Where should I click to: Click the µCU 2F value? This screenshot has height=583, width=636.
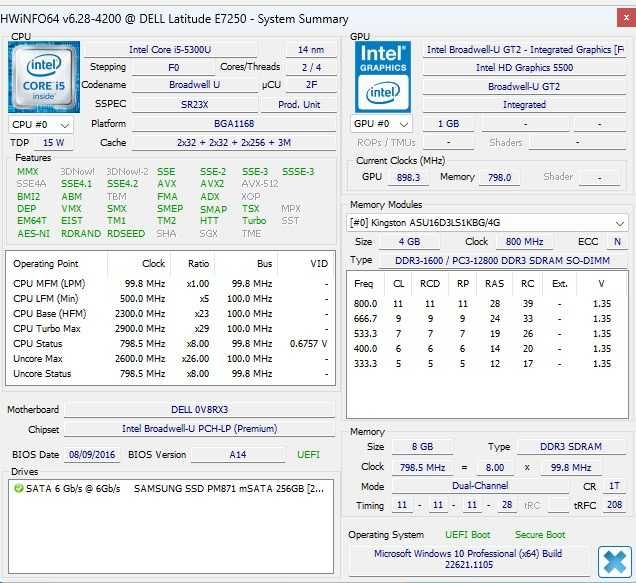pos(311,85)
